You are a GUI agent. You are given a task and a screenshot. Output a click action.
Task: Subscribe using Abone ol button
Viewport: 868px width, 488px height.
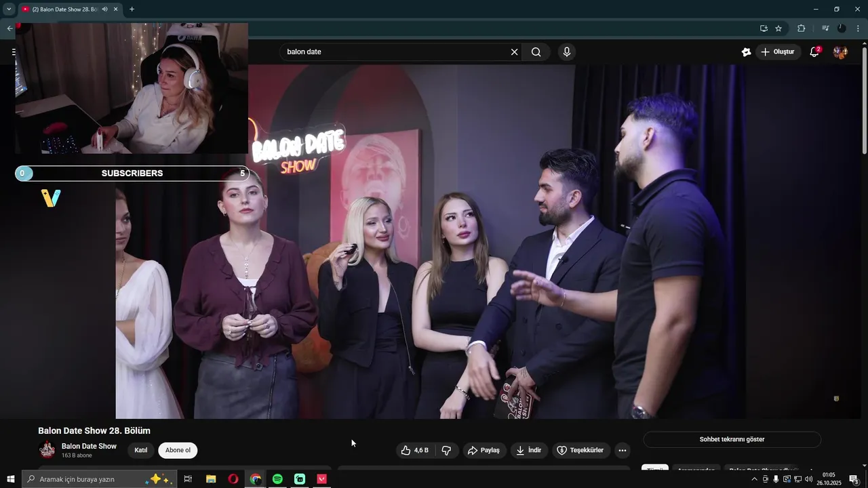pyautogui.click(x=178, y=450)
